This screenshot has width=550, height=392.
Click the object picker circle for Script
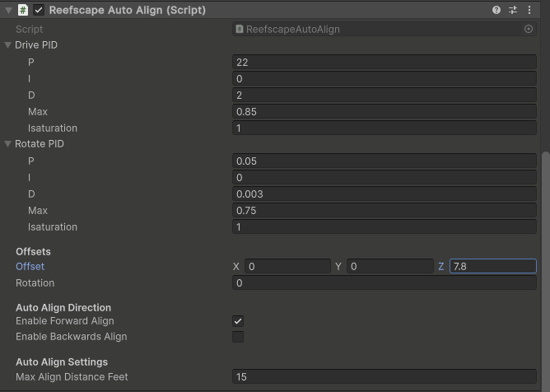[529, 29]
